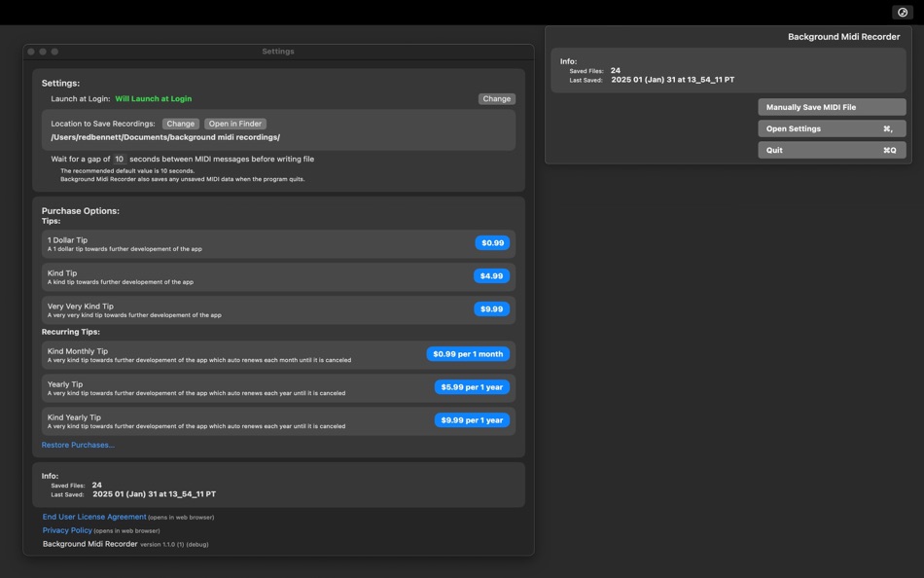Click the Purchase Options heading
This screenshot has height=578, width=924.
click(81, 211)
